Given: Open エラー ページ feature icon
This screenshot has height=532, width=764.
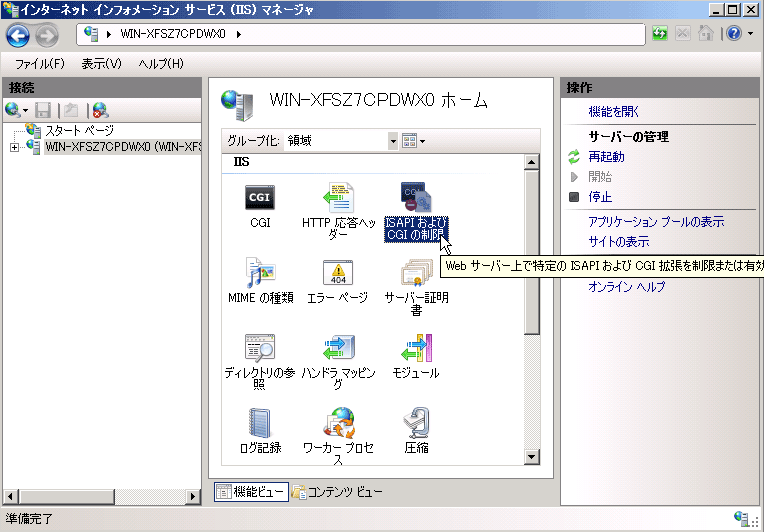Looking at the screenshot, I should (338, 273).
